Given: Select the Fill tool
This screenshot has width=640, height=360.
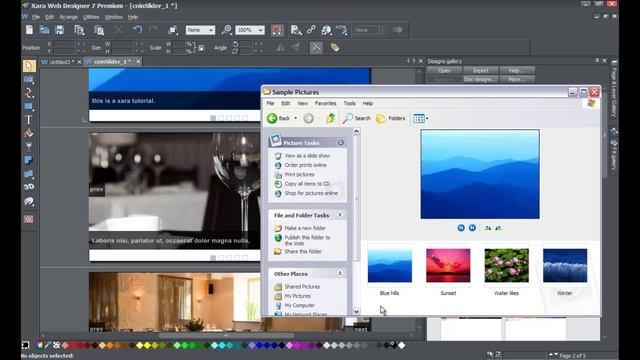Looking at the screenshot, I should [x=29, y=133].
